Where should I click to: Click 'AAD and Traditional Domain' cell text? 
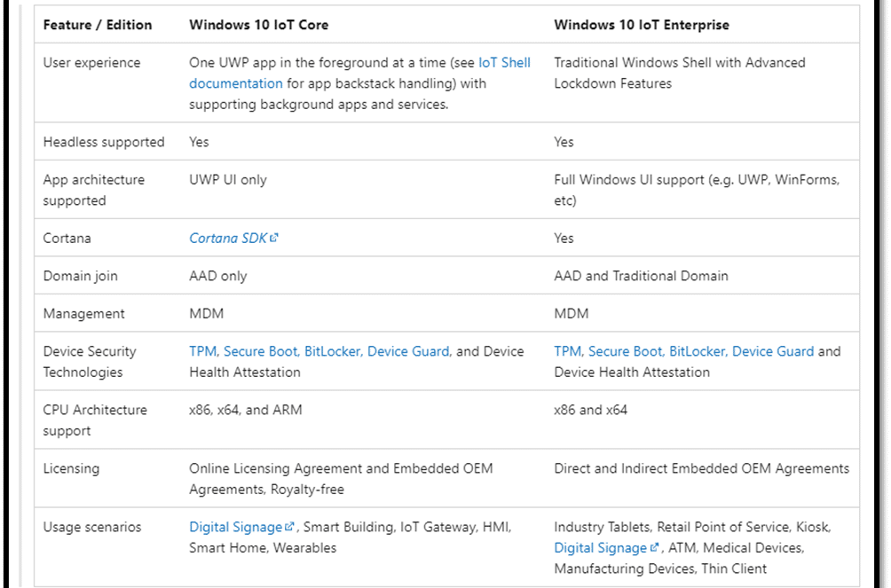click(x=641, y=276)
